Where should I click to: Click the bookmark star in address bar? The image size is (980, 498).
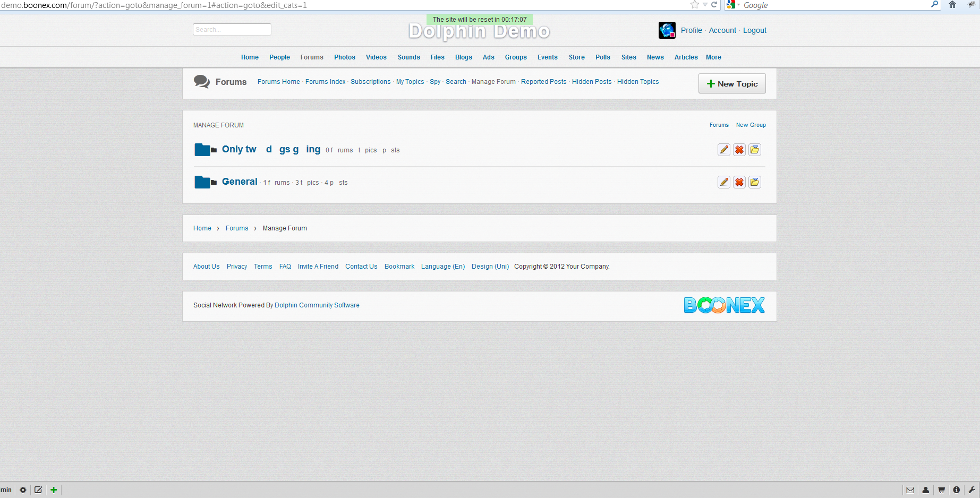click(695, 5)
